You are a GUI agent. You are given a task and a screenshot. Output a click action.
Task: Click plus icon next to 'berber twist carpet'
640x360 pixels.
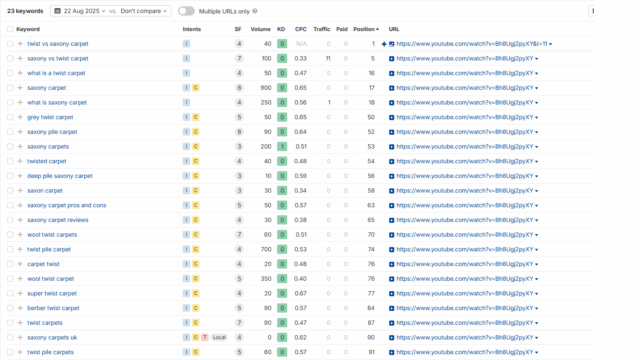[20, 308]
